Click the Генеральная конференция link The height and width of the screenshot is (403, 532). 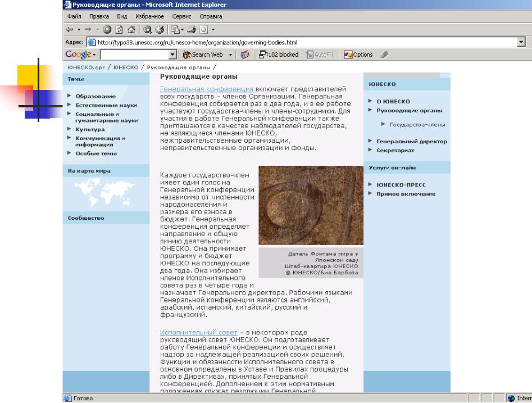click(x=207, y=89)
